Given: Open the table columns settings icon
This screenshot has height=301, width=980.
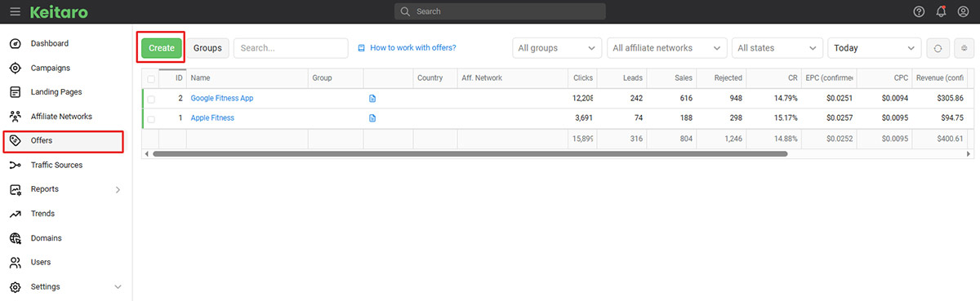Looking at the screenshot, I should pyautogui.click(x=965, y=48).
